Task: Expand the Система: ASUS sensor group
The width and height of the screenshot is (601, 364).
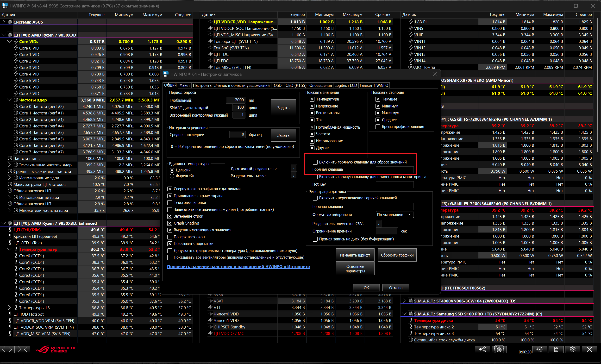Action: pos(3,22)
